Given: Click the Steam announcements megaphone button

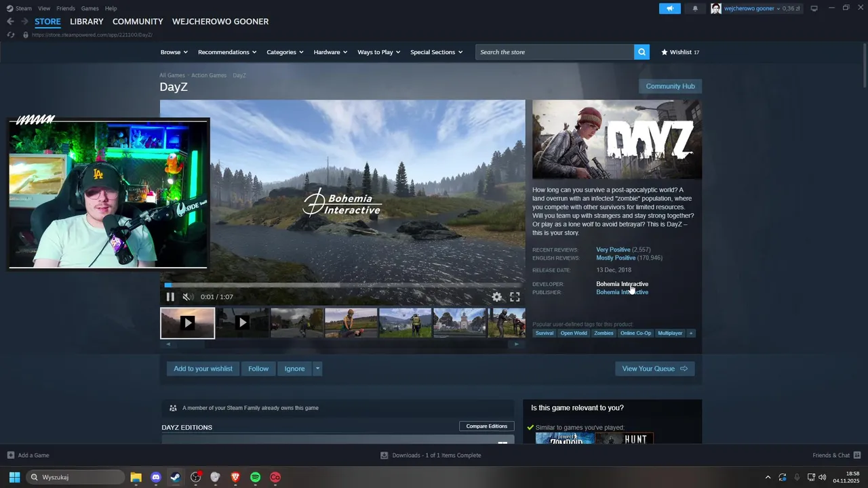Looking at the screenshot, I should 670,8.
